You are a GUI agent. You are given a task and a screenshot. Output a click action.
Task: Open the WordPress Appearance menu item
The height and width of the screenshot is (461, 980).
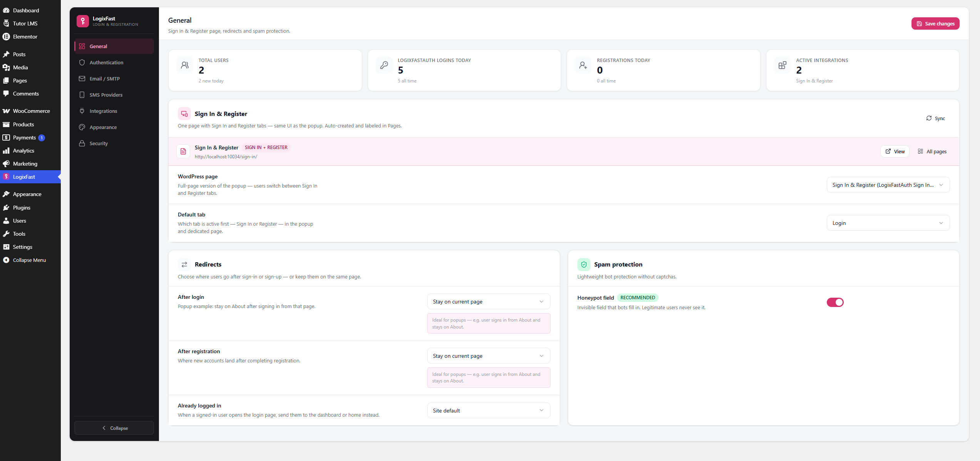point(30,194)
